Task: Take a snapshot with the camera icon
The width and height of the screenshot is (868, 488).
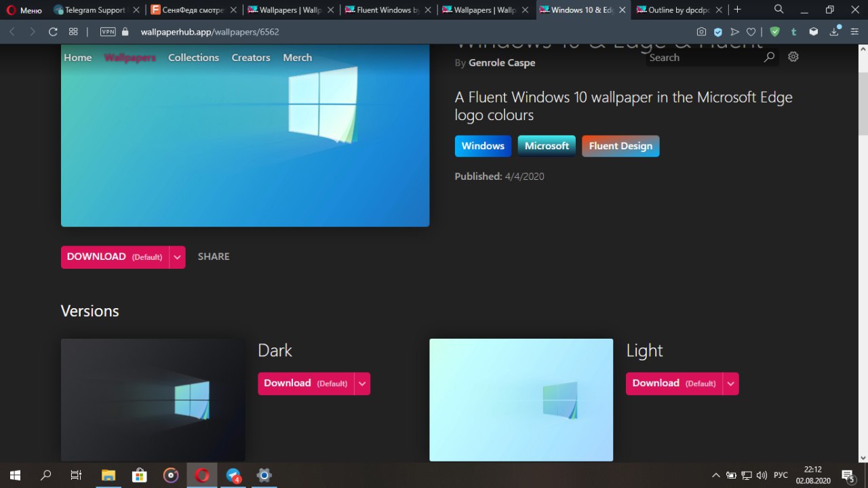Action: 701,32
